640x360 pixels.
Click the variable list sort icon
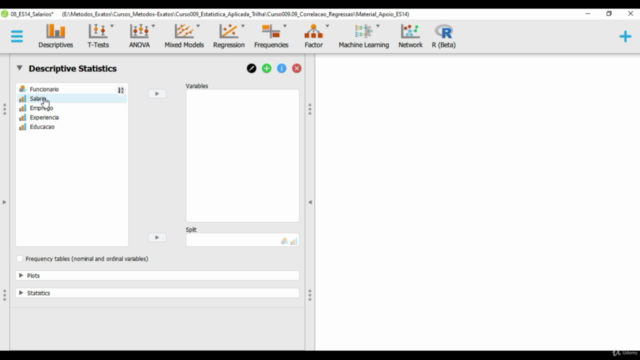(x=121, y=90)
